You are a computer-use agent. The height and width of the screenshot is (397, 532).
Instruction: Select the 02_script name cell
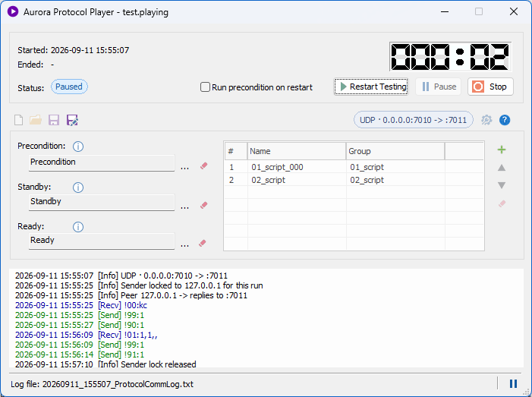click(297, 180)
